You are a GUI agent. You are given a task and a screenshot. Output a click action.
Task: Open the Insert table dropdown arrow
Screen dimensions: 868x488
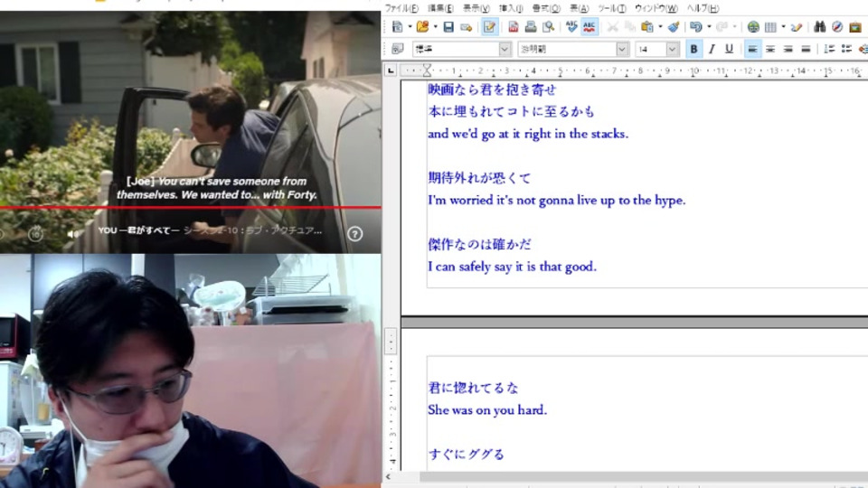pyautogui.click(x=783, y=26)
